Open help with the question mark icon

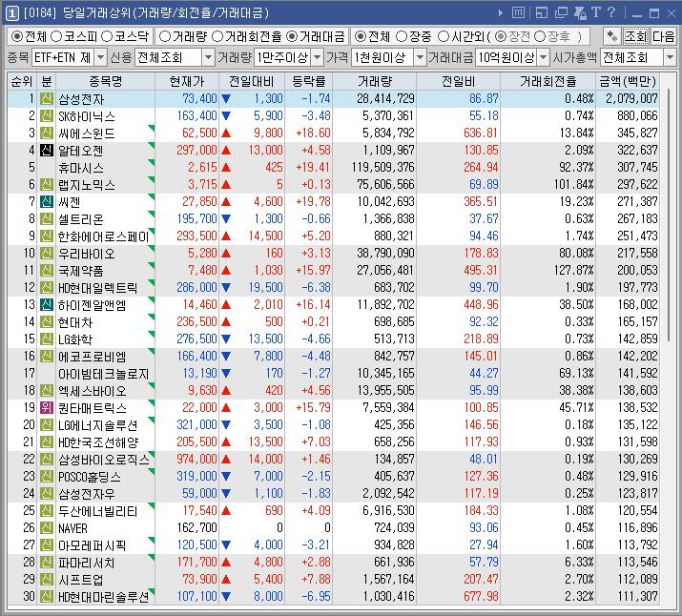click(x=611, y=12)
